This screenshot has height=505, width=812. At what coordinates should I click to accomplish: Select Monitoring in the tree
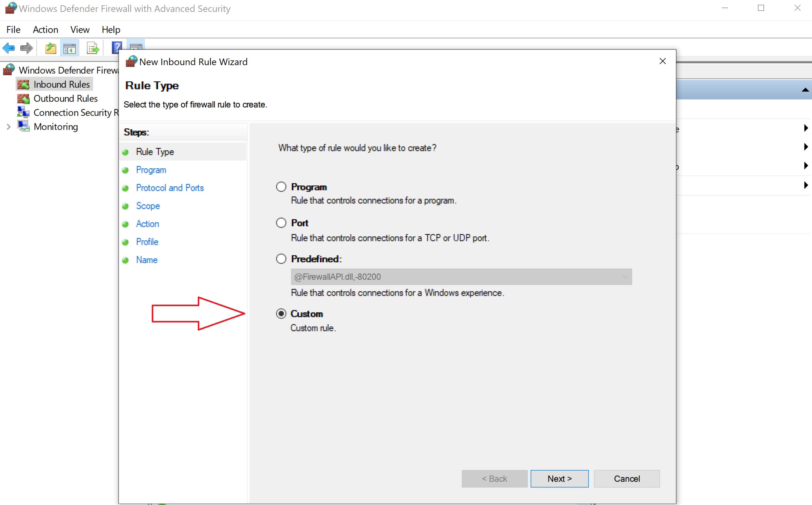point(56,126)
